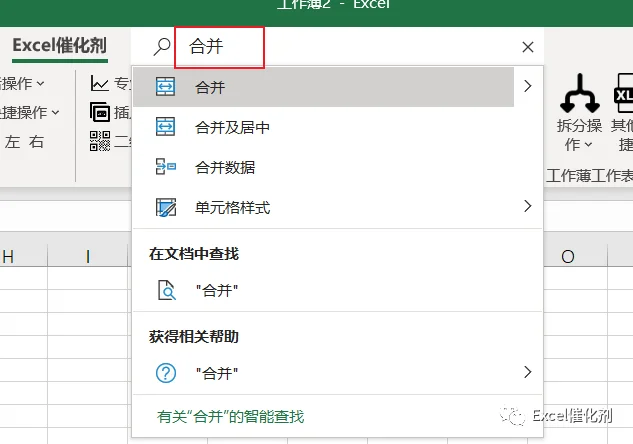Select the 合并 merge cells icon
The width and height of the screenshot is (633, 444).
coord(166,86)
